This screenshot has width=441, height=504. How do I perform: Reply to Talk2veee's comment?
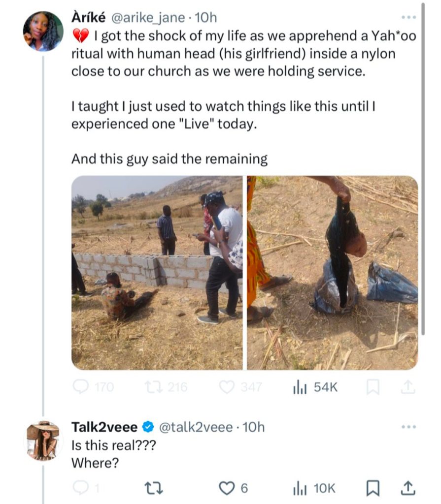[x=80, y=488]
